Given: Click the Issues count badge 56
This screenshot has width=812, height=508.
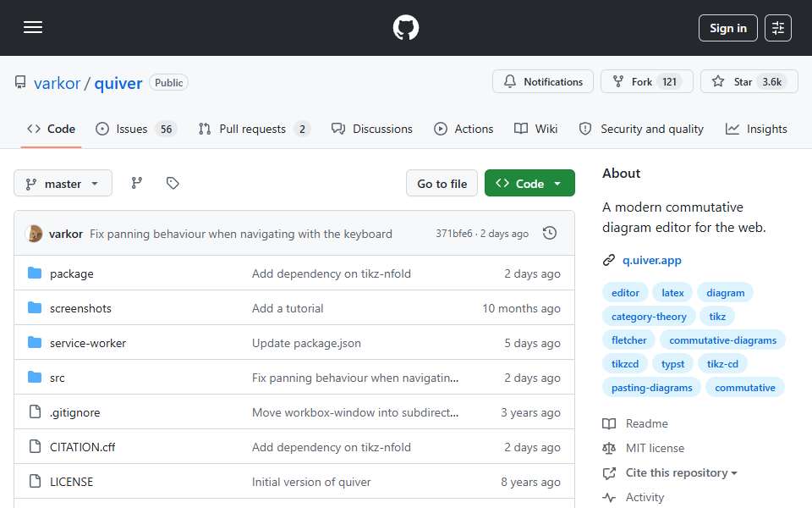Looking at the screenshot, I should (x=166, y=129).
